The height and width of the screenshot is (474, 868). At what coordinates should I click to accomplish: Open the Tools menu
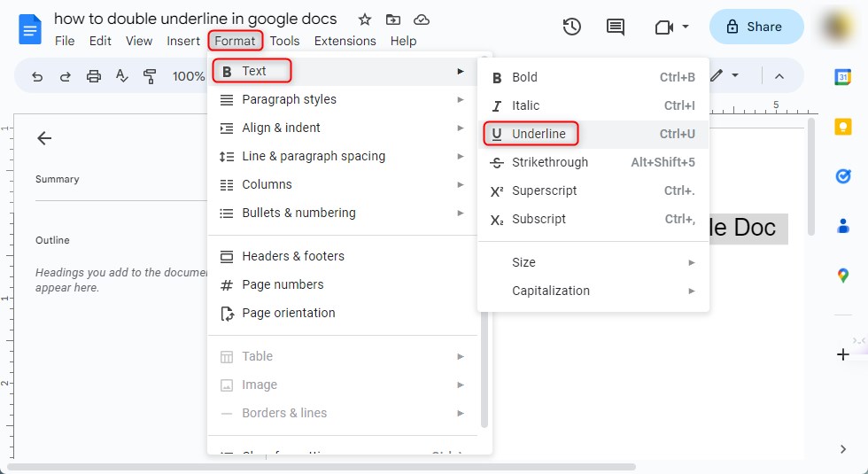pos(284,41)
